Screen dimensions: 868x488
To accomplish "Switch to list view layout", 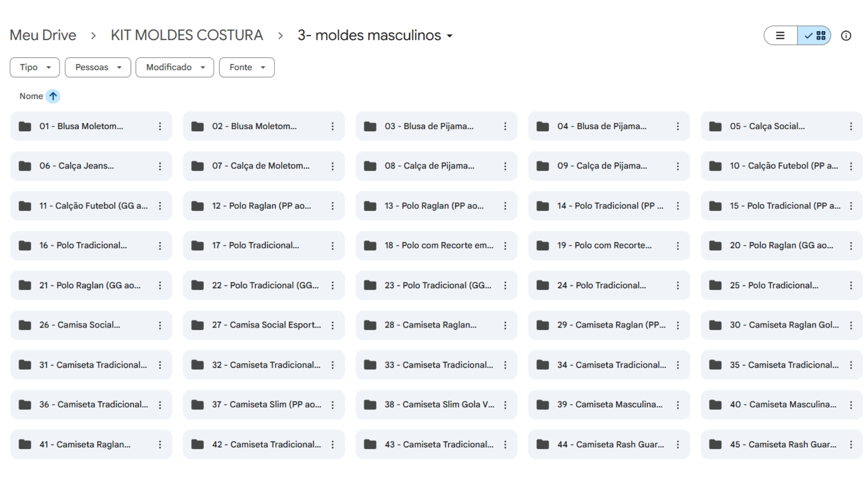I will pyautogui.click(x=780, y=36).
